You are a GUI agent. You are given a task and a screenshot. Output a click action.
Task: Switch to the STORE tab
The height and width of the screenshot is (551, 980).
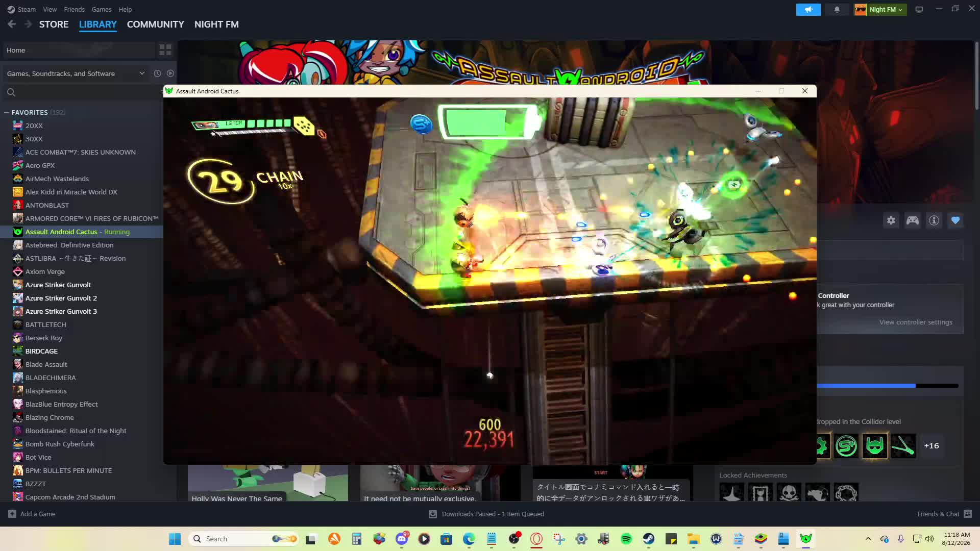point(54,24)
